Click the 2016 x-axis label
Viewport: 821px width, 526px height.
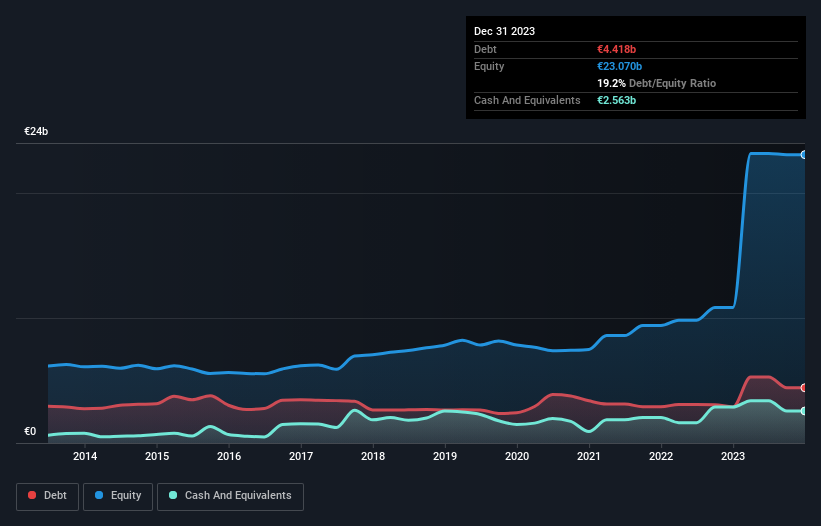pos(229,456)
